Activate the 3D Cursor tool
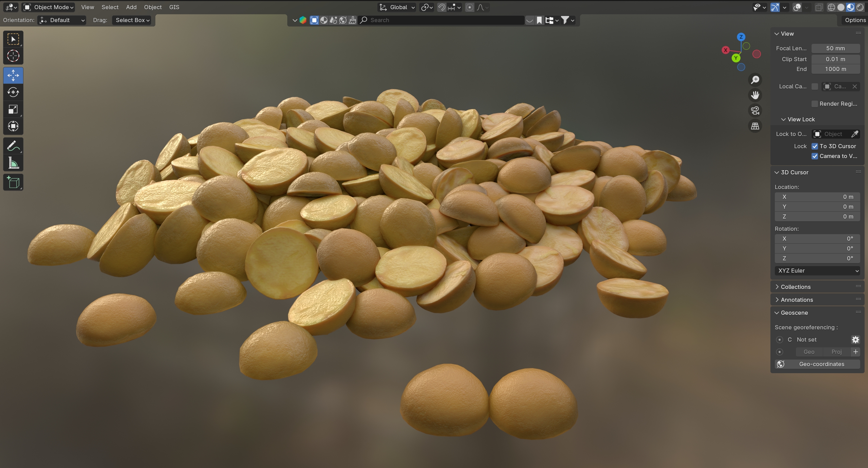The height and width of the screenshot is (468, 868). [13, 56]
